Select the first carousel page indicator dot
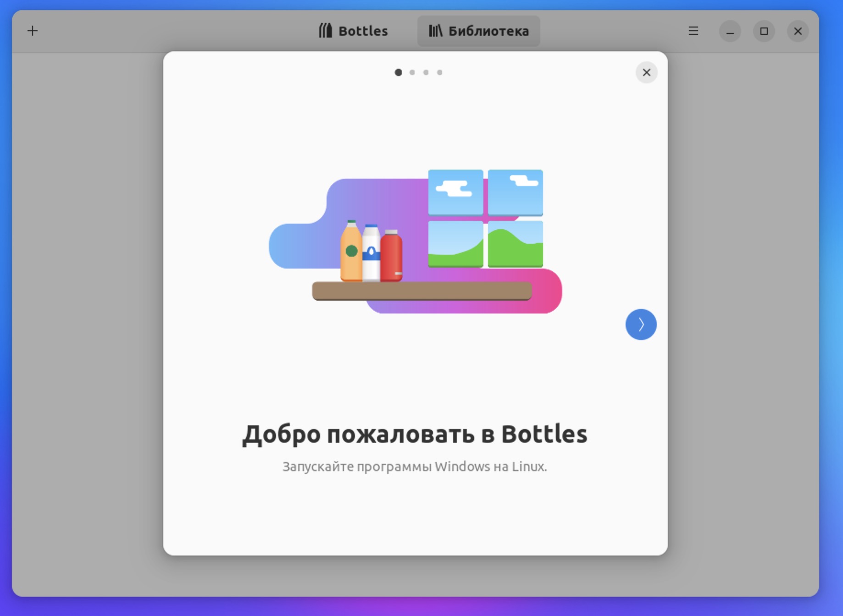The width and height of the screenshot is (843, 616). [x=398, y=72]
